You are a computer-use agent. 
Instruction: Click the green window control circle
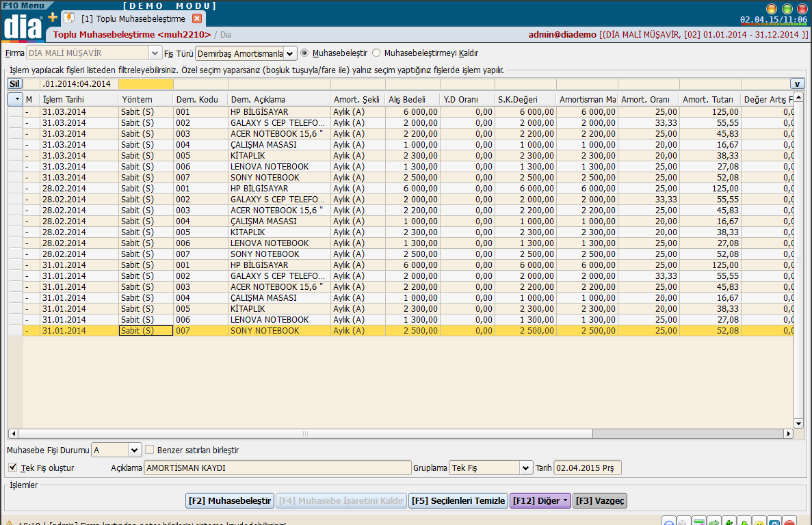click(787, 9)
